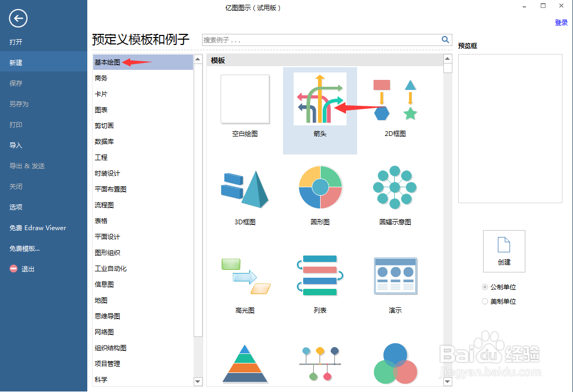Open 导出 & 发送 page

click(27, 166)
